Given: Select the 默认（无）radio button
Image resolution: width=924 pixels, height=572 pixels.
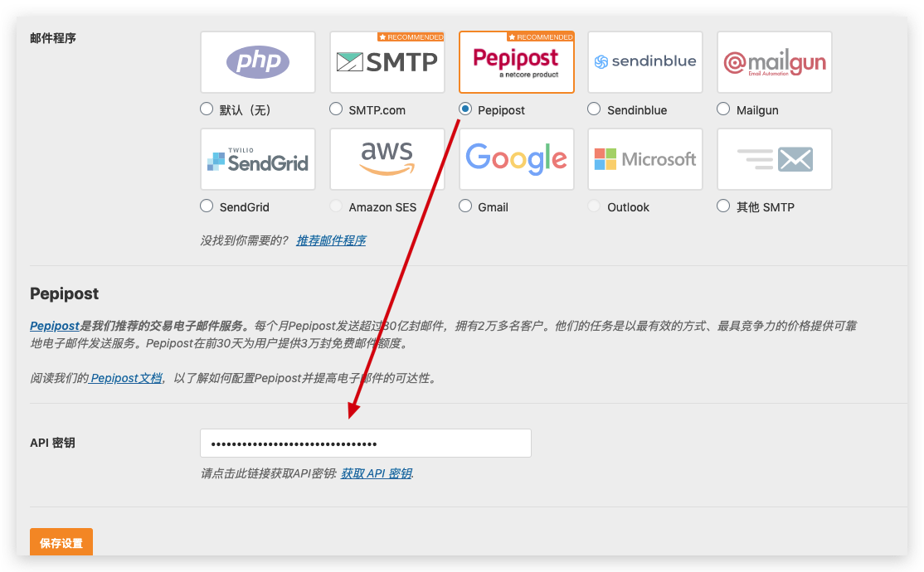Looking at the screenshot, I should point(207,109).
